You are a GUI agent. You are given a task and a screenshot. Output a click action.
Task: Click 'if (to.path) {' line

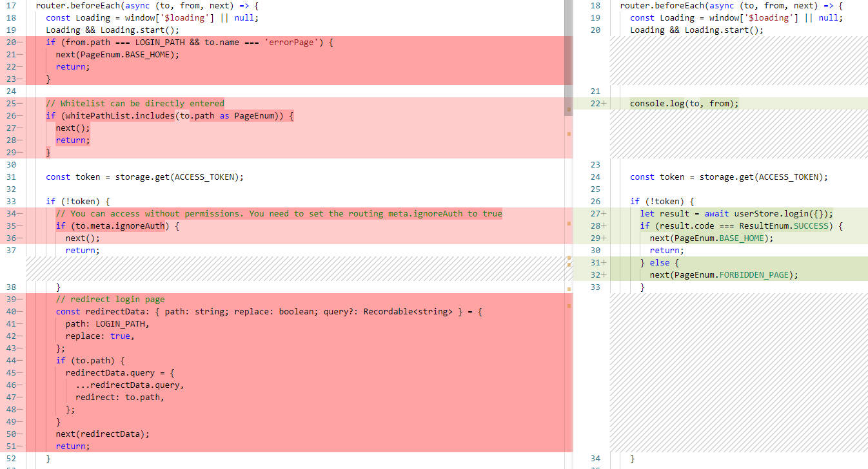coord(90,360)
